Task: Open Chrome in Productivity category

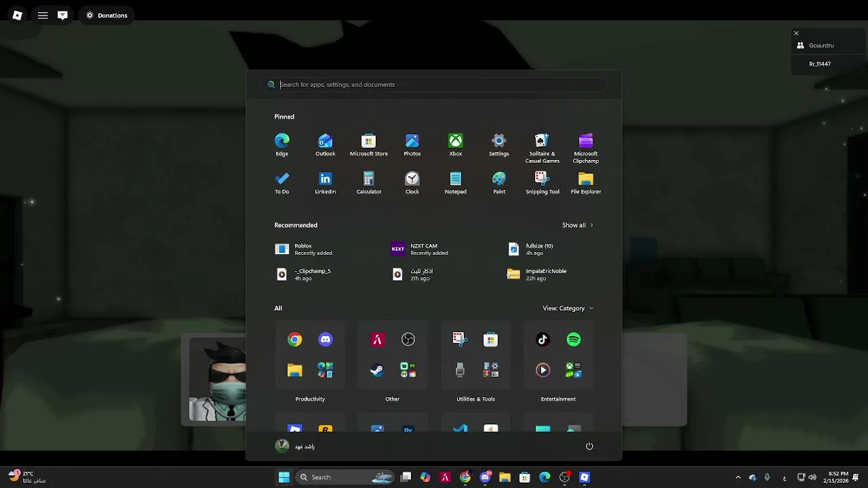Action: [295, 340]
